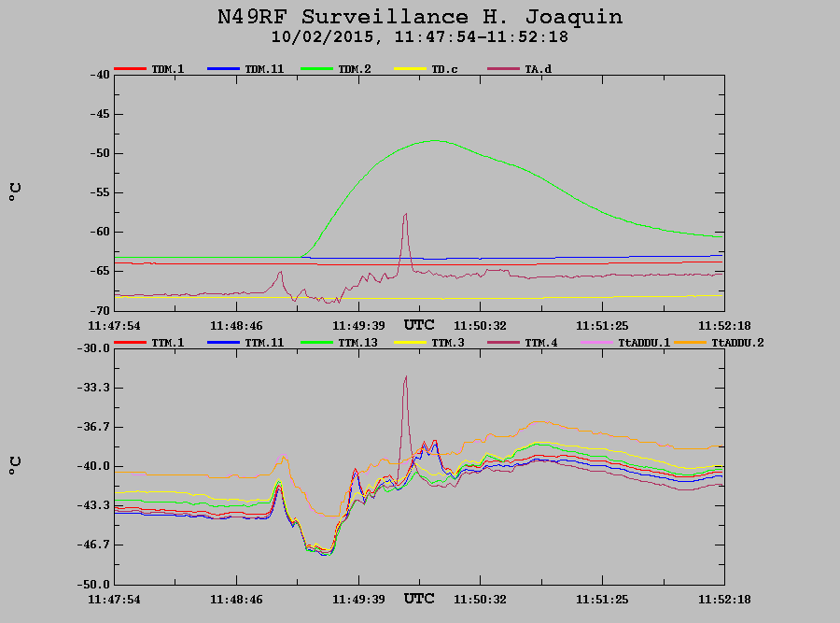840x623 pixels.
Task: Click the maroon TA.d legend swatch
Action: (504, 68)
